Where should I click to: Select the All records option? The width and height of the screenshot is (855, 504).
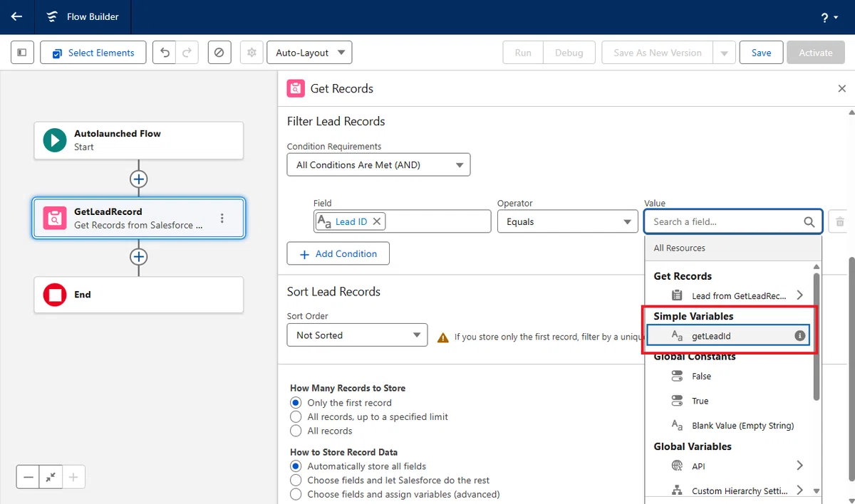point(296,431)
